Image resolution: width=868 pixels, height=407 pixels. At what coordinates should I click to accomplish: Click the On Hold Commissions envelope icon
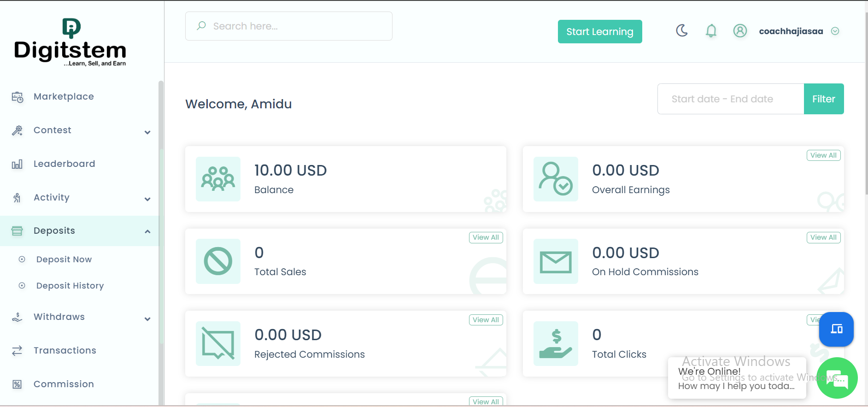tap(556, 261)
